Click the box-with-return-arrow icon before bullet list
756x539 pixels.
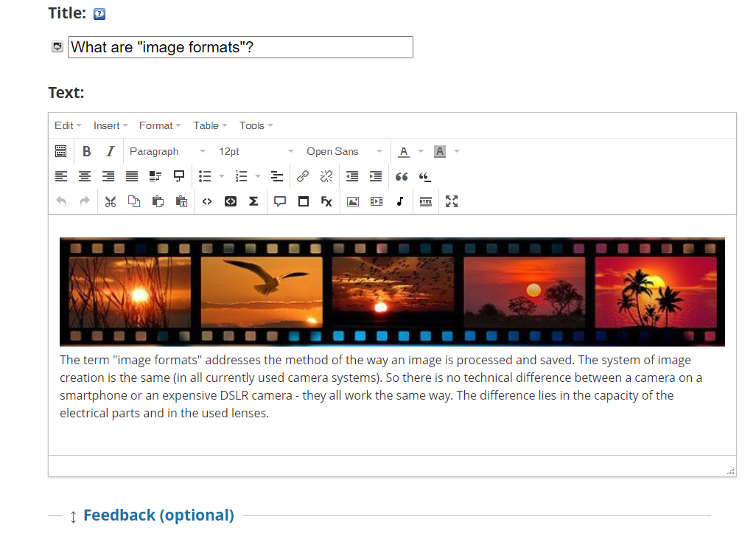(179, 177)
